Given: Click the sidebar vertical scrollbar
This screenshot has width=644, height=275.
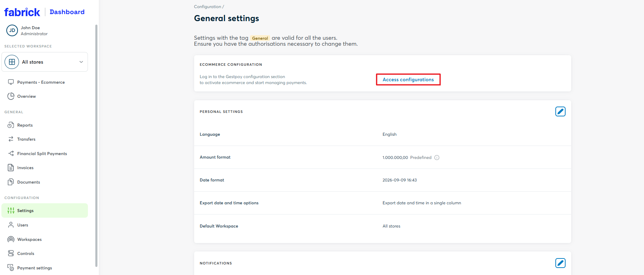Looking at the screenshot, I should click(x=96, y=146).
